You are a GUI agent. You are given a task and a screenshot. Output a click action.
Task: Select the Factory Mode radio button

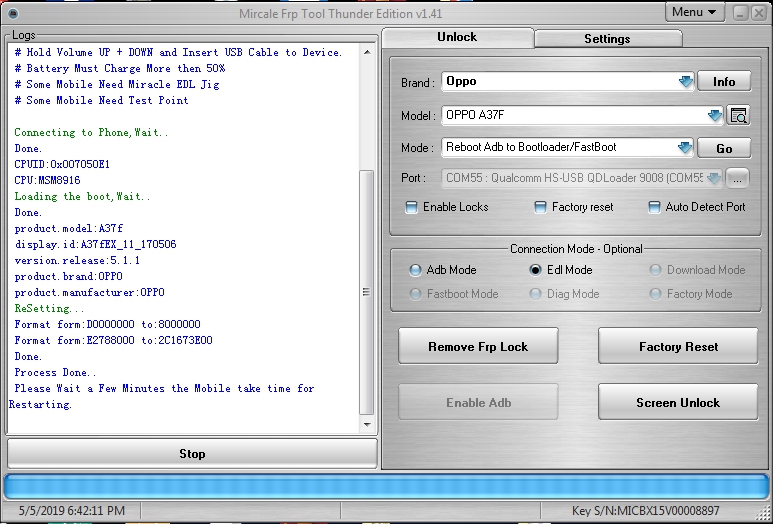tap(655, 294)
